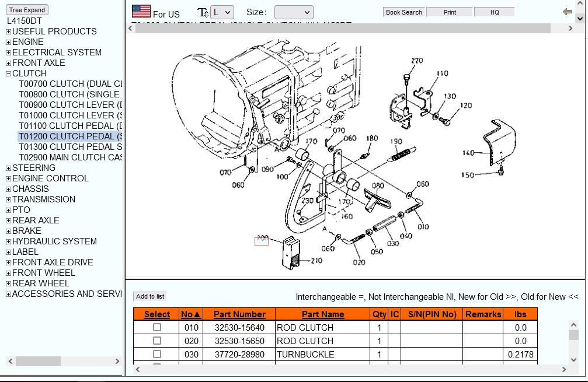
Task: Open the Size dropdown
Action: point(294,12)
